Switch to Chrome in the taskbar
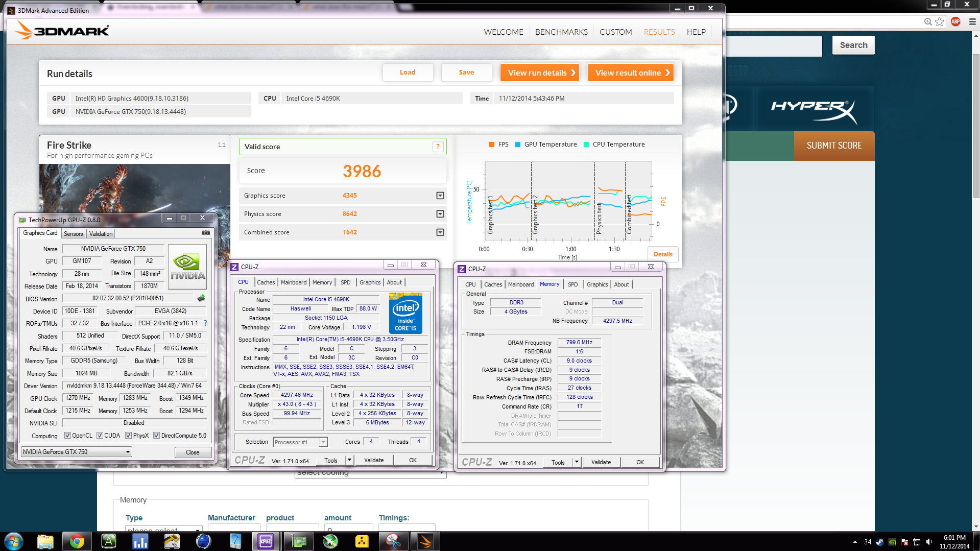 pos(77,541)
